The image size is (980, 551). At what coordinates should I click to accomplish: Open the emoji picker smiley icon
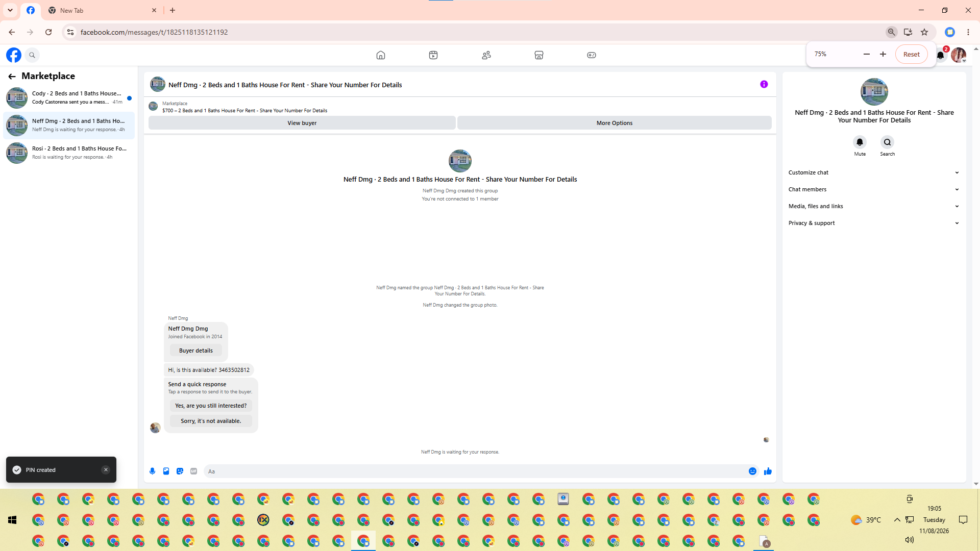coord(752,471)
